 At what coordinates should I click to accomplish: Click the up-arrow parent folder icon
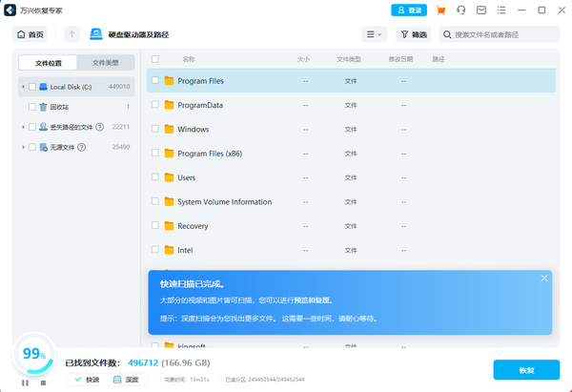[72, 34]
